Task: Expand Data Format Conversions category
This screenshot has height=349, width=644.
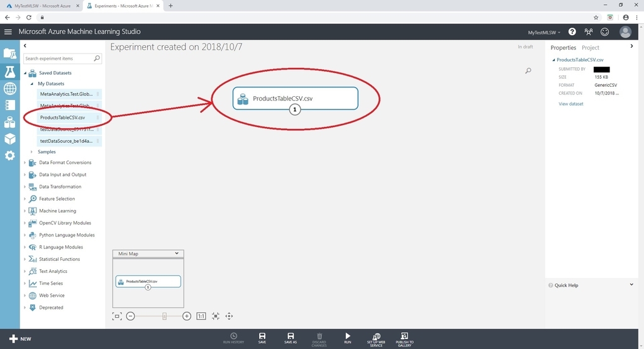Action: (x=25, y=163)
